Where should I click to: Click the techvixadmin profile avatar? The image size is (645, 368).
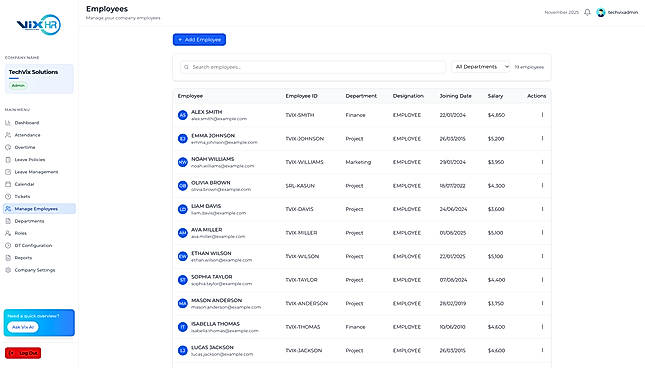(x=601, y=12)
